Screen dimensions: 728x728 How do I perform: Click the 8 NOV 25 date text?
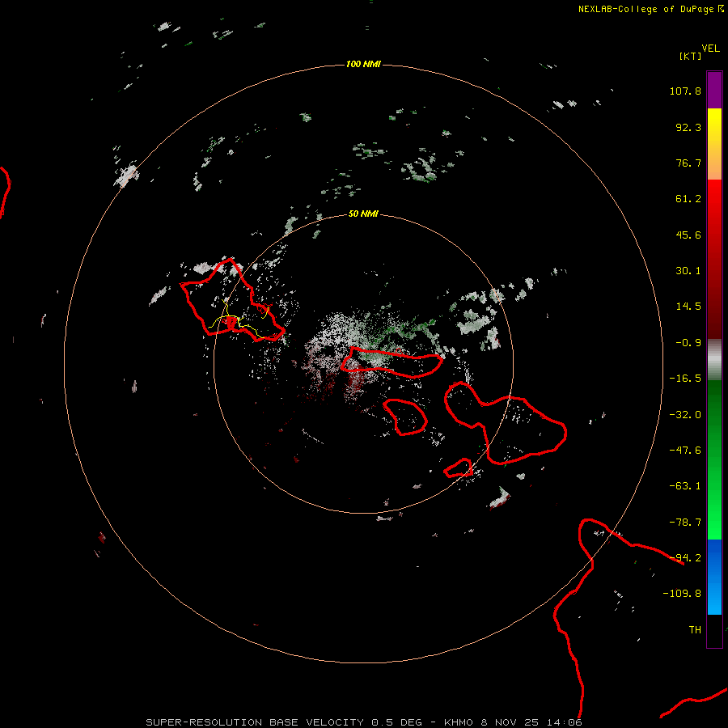pyautogui.click(x=510, y=722)
